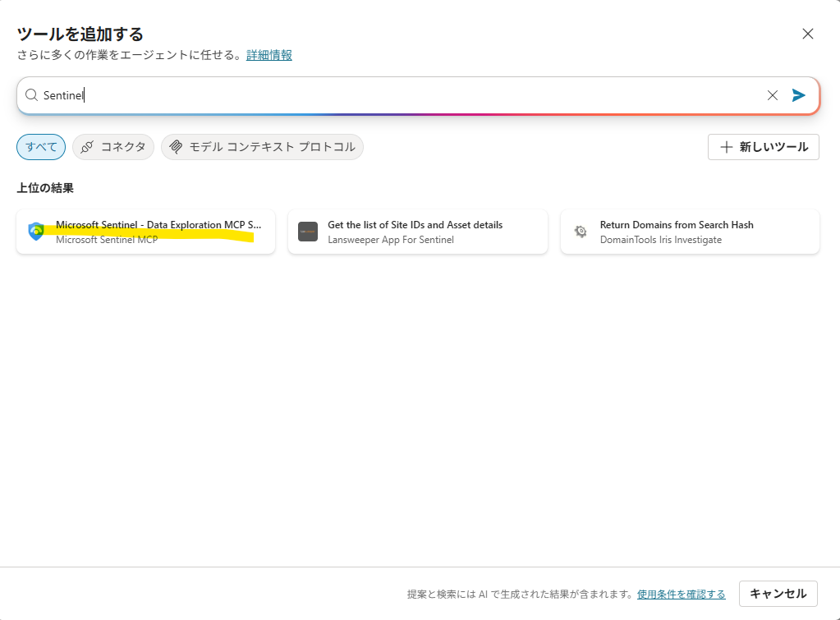Image resolution: width=840 pixels, height=620 pixels.
Task: Click the DomainTools gear icon
Action: 581,232
